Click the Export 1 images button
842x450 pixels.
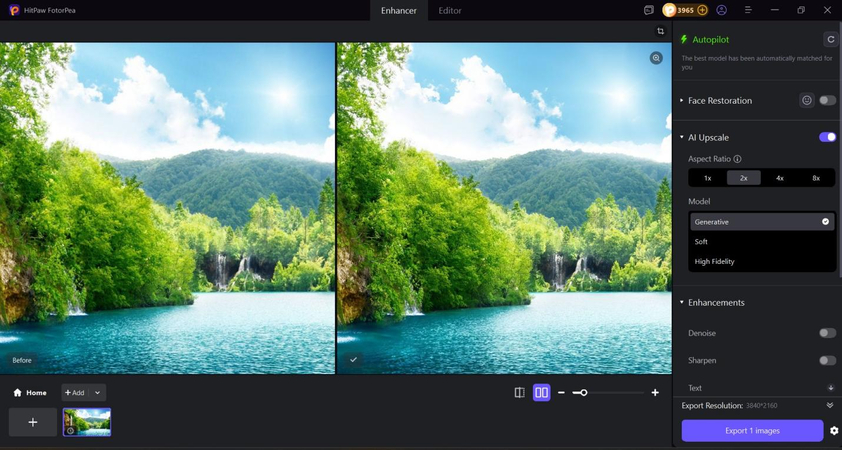coord(752,431)
